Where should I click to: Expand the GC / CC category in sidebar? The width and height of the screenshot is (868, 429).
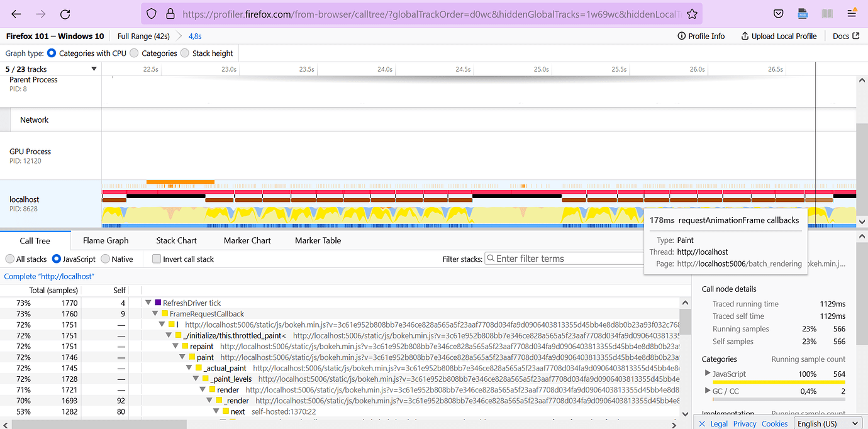(708, 391)
